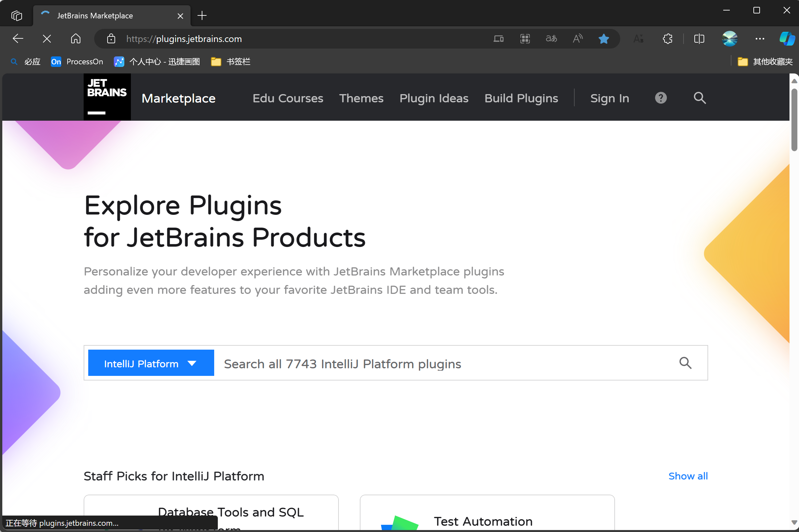Open the Themes menu item
799x532 pixels.
pyautogui.click(x=361, y=98)
